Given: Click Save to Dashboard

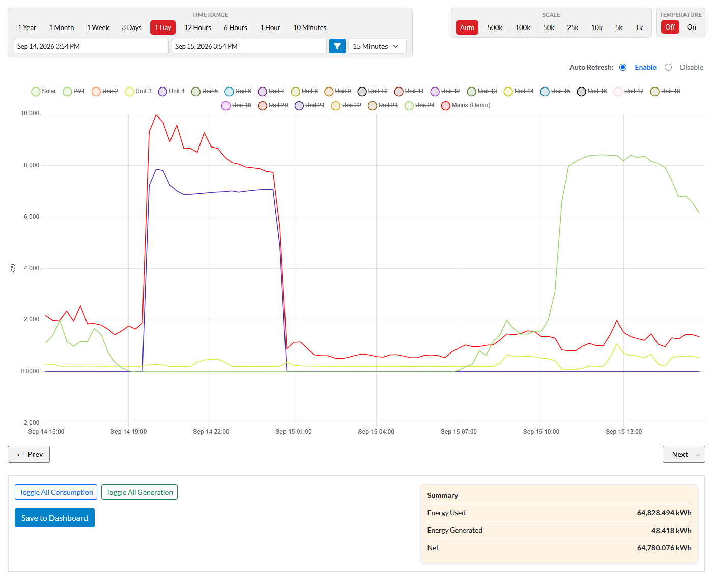Looking at the screenshot, I should [x=54, y=518].
